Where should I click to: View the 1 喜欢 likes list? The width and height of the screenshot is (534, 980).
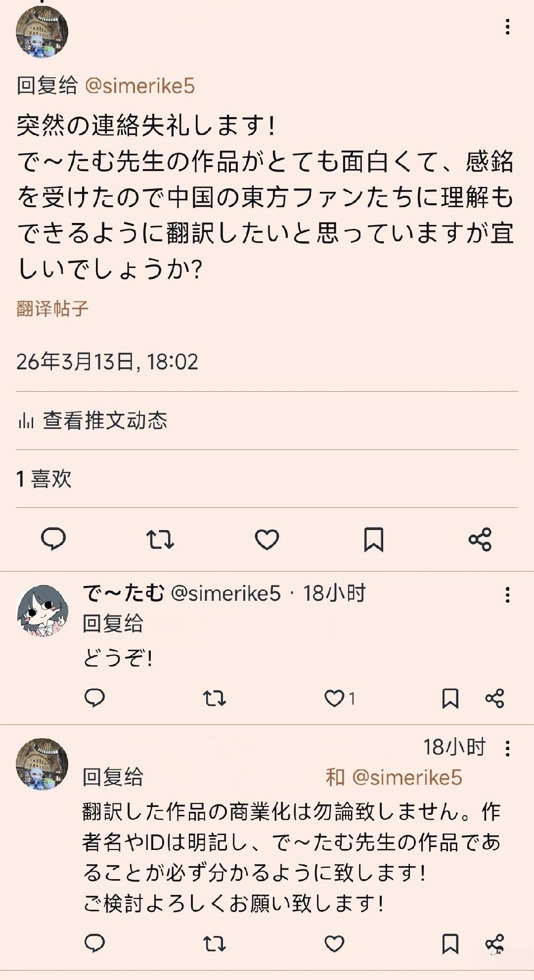point(44,479)
